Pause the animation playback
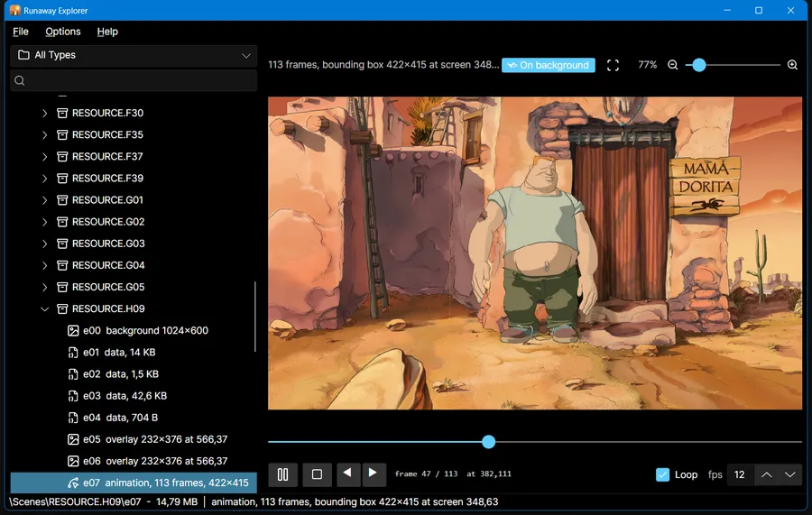The image size is (812, 515). tap(282, 474)
